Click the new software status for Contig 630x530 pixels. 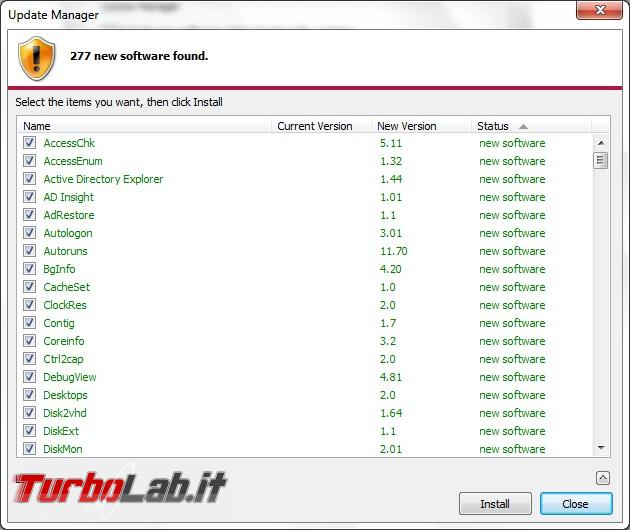click(x=512, y=323)
